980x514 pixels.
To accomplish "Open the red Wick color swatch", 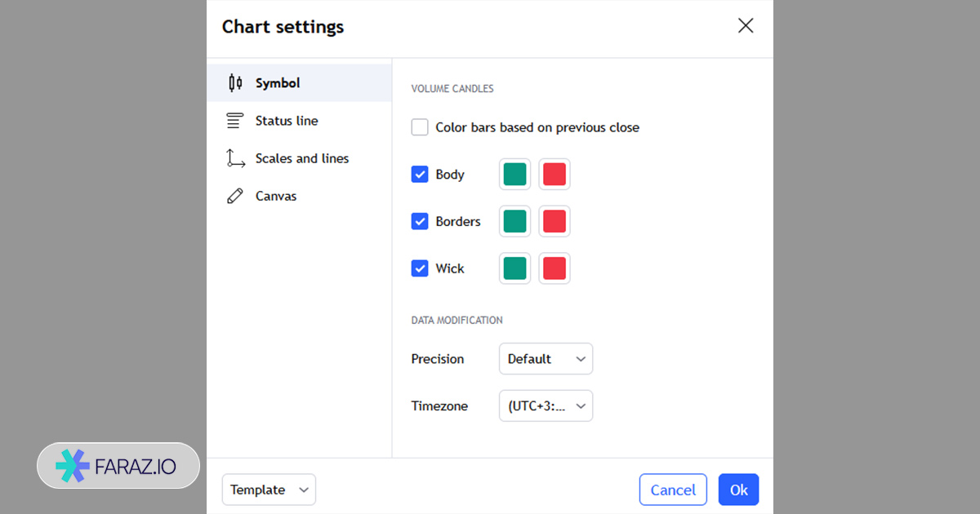I will (x=555, y=268).
